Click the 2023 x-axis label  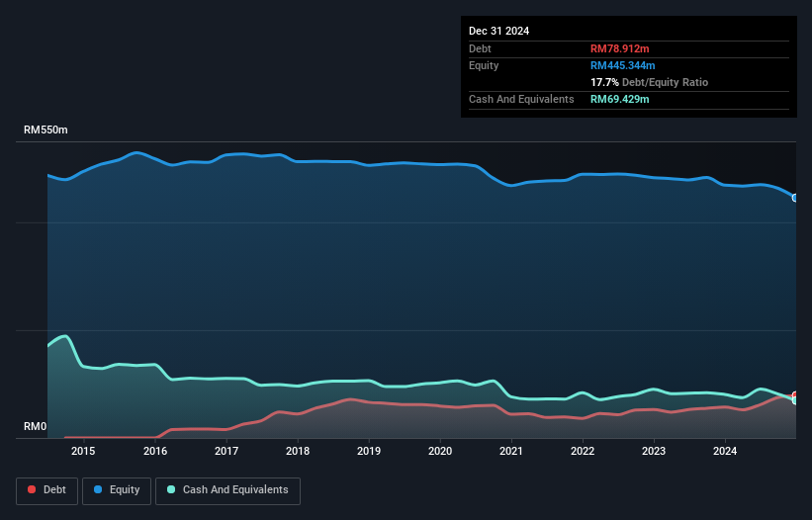click(x=654, y=451)
